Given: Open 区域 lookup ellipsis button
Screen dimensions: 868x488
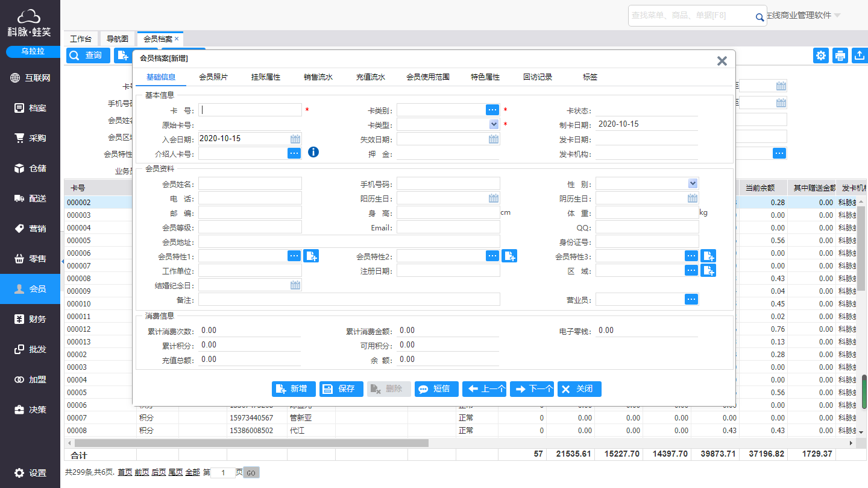Looking at the screenshot, I should 691,270.
